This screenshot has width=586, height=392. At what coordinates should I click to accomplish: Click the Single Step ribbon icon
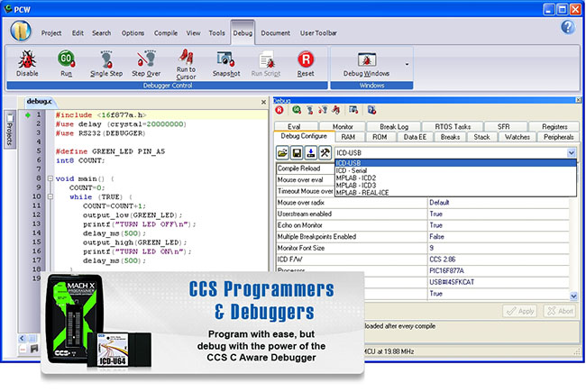(x=106, y=63)
